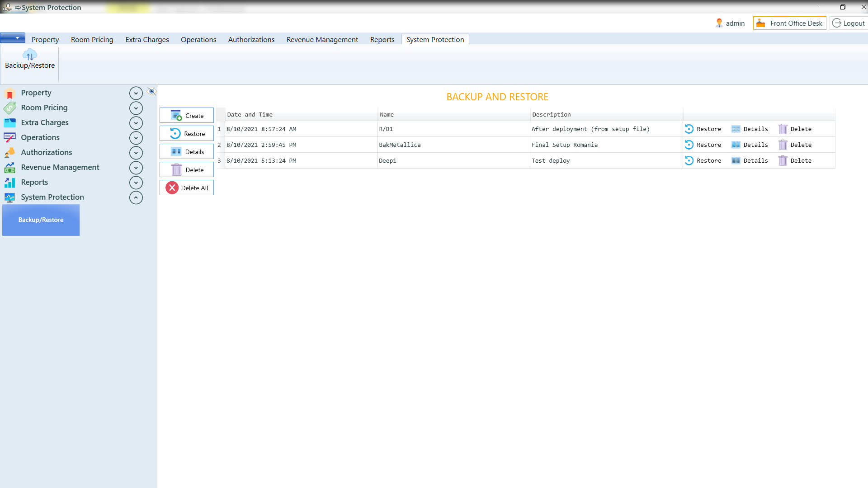868x488 pixels.
Task: Click the Extra Charges card icon in sidebar
Action: [9, 122]
